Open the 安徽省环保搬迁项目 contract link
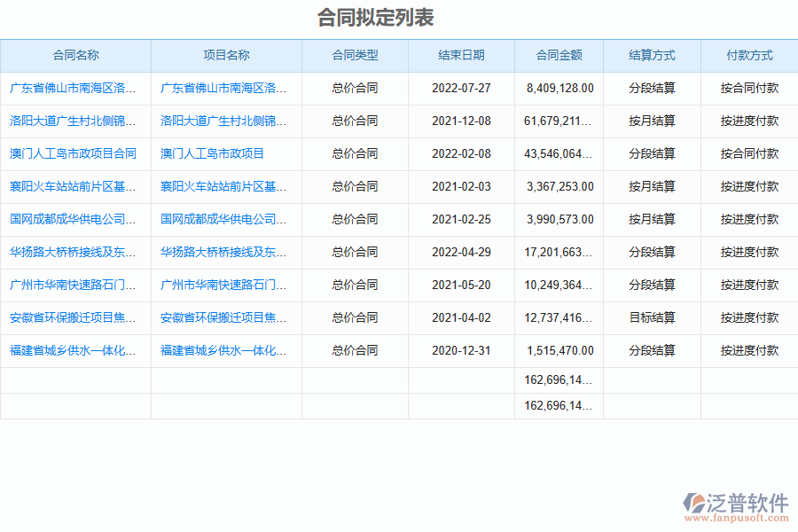Screen dimensions: 798x532 pyautogui.click(x=74, y=317)
